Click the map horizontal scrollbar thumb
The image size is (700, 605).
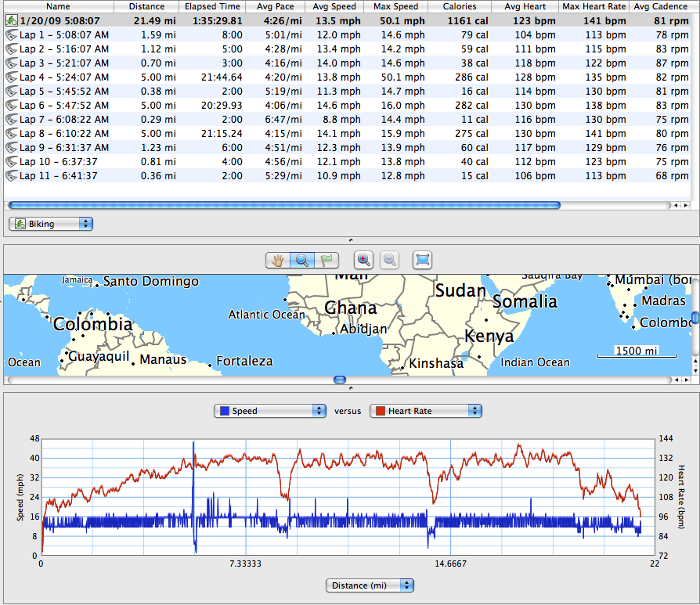pos(340,380)
